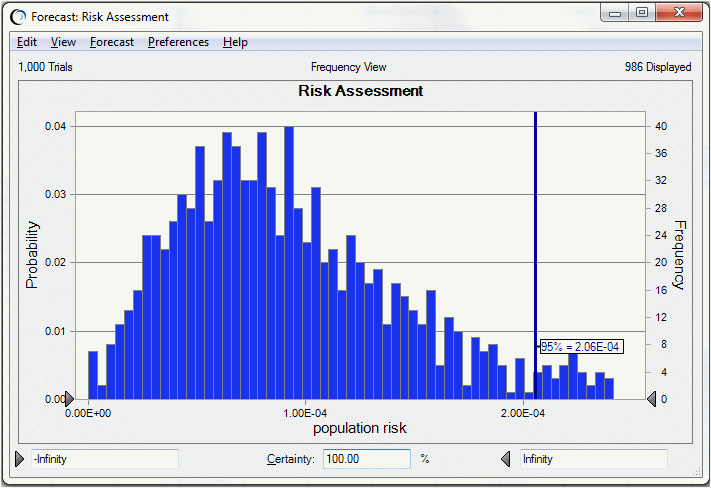Viewport: 711px width, 488px height.
Task: Click the 40 frequency axis value
Action: pyautogui.click(x=661, y=126)
